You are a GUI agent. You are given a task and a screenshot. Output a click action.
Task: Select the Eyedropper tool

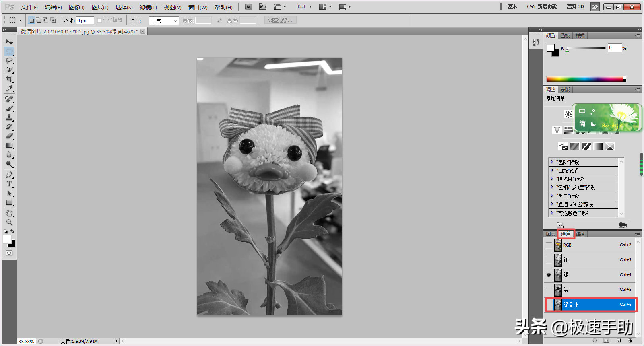9,88
